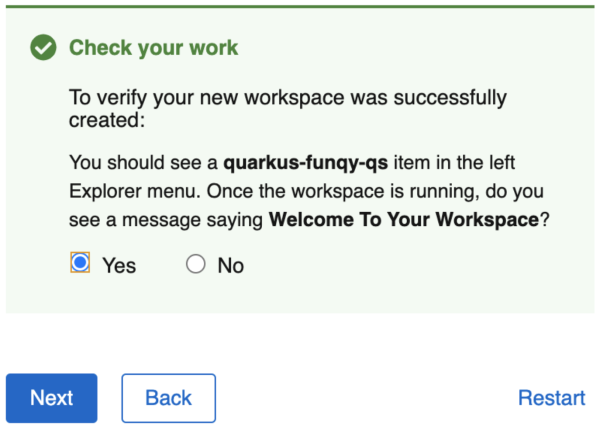Select the No radio button
The image size is (600, 431).
pyautogui.click(x=196, y=264)
